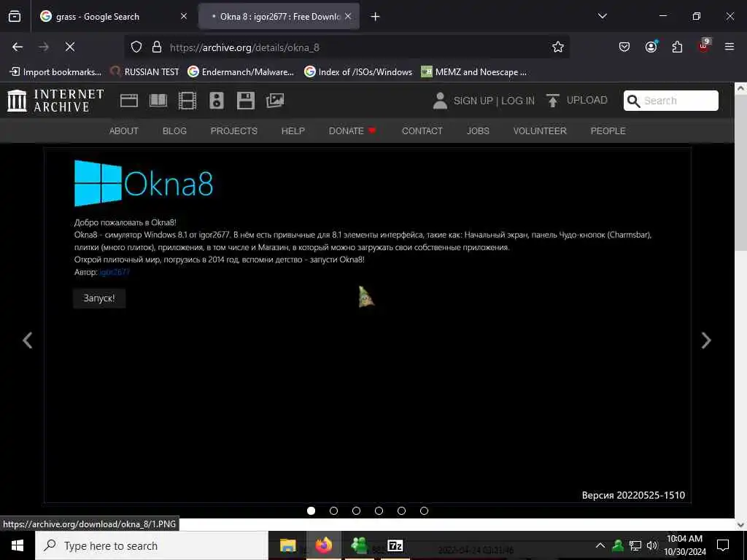This screenshot has height=560, width=747.
Task: Open Index of /ISOs/Windows bookmark
Action: (358, 72)
